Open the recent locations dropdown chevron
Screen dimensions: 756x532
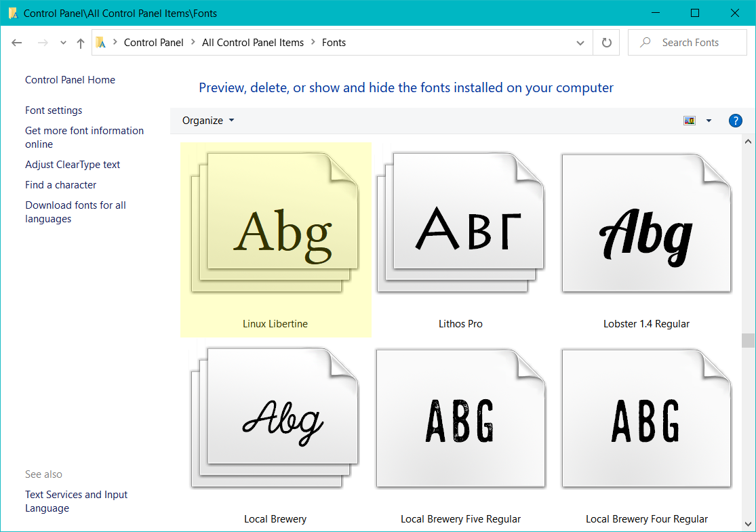tap(63, 43)
